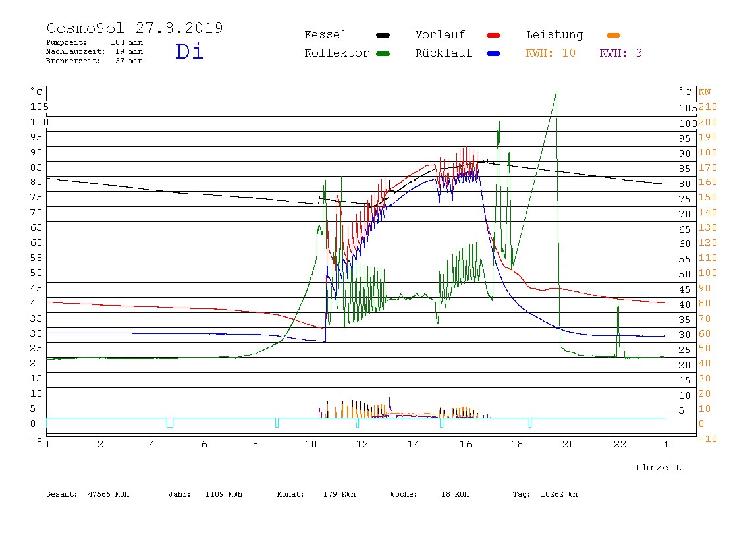Click the chart title 'CosmoSol 27.8.2019'
Image resolution: width=756 pixels, height=535 pixels.
134,28
